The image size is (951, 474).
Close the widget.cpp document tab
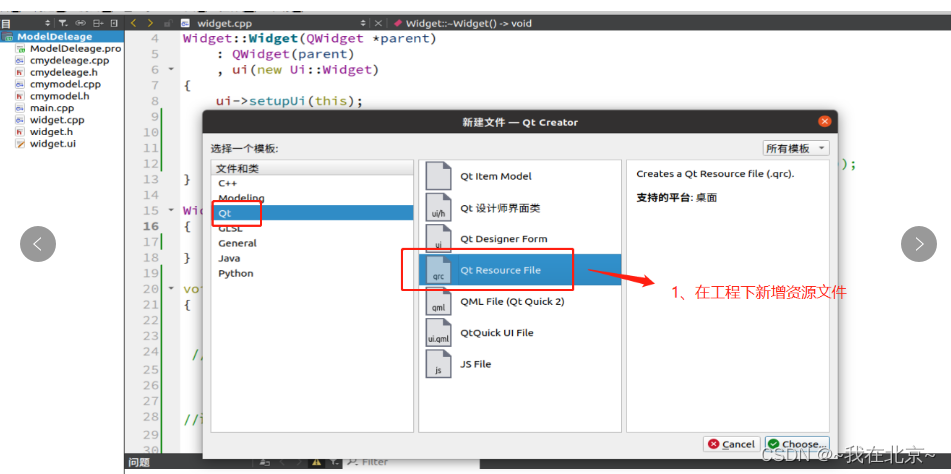[378, 23]
